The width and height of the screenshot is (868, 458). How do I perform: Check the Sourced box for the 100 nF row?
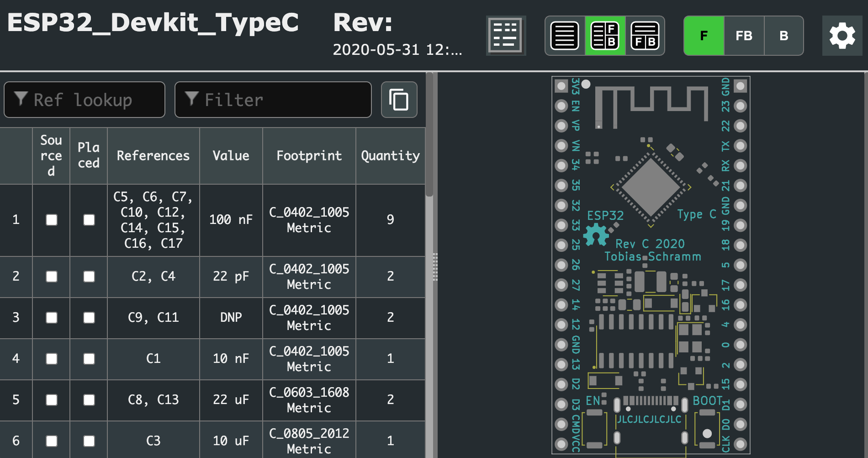click(51, 220)
